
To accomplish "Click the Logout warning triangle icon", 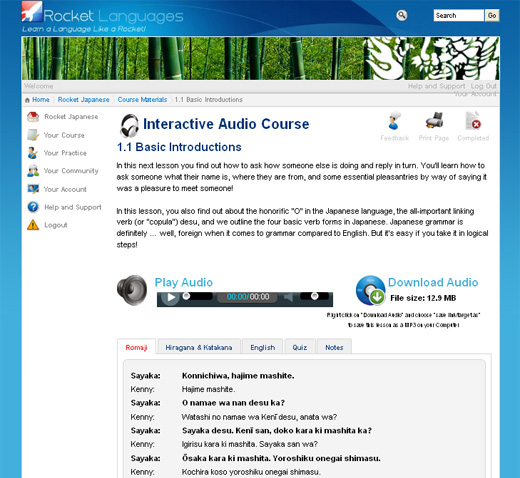I will [33, 225].
